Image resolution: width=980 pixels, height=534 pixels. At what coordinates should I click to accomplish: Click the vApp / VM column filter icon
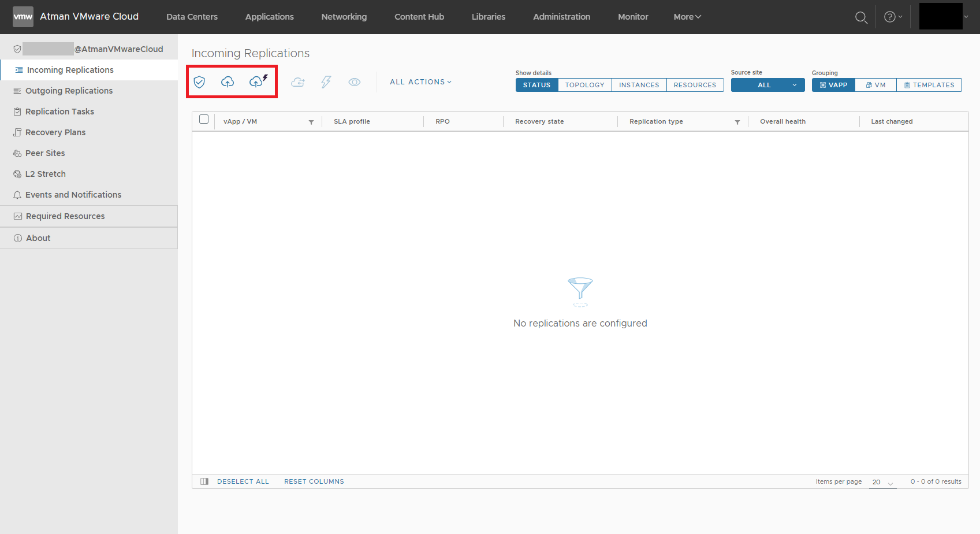(x=311, y=122)
